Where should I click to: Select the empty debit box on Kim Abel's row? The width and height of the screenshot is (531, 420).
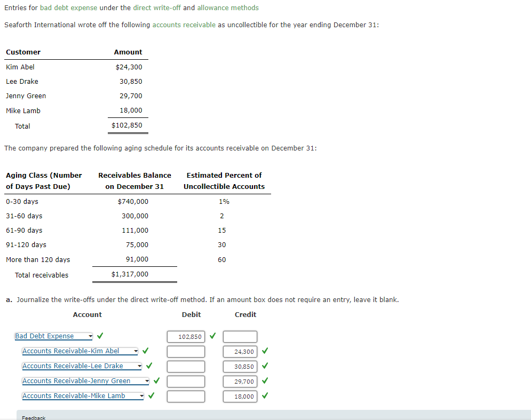click(x=186, y=351)
